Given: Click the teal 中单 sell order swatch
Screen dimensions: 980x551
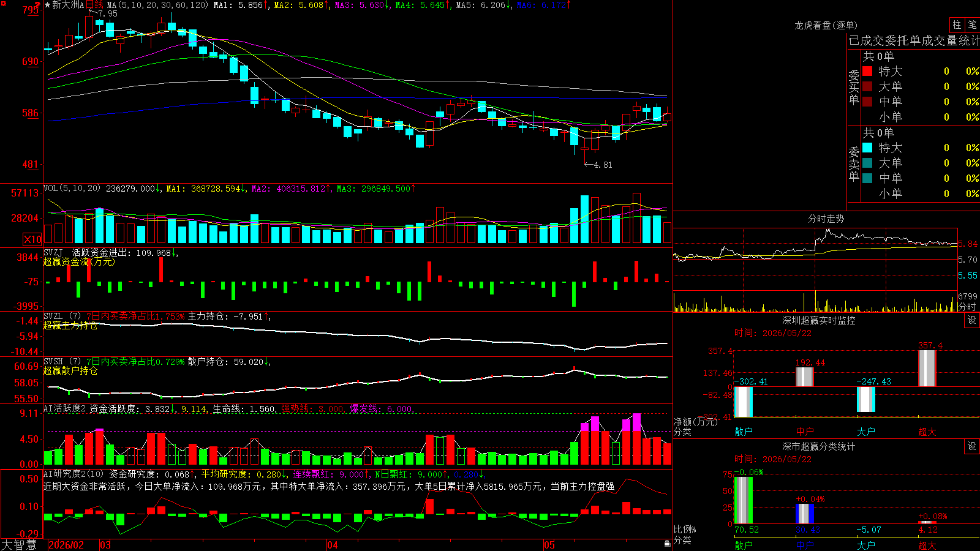Looking at the screenshot, I should pos(867,178).
